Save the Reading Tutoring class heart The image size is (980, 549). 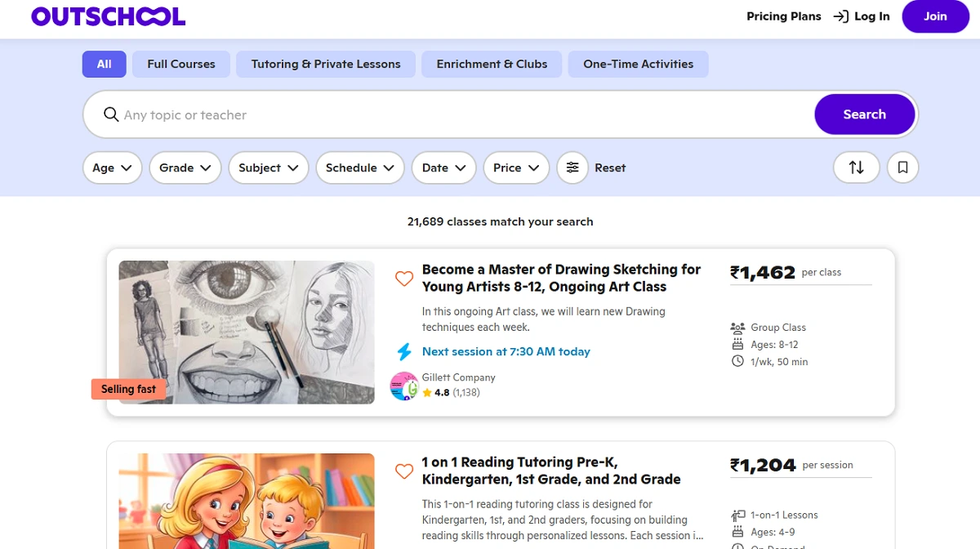point(404,471)
